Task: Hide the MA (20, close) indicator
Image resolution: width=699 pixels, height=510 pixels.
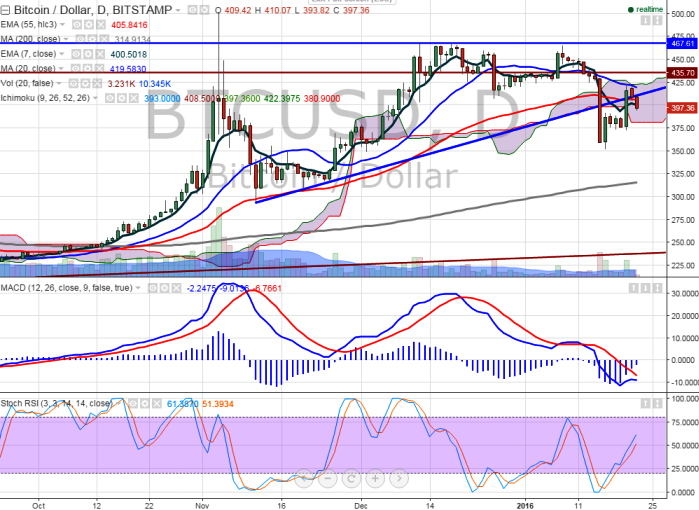Action: [x=76, y=69]
